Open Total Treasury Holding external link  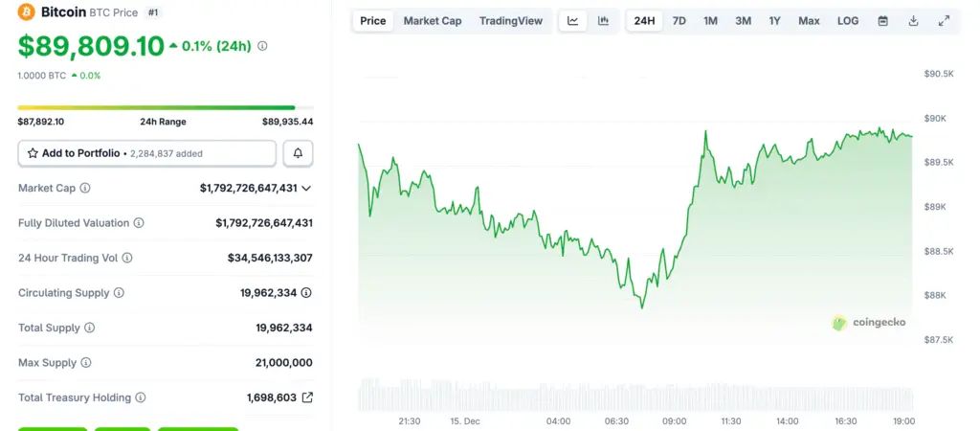(x=307, y=397)
